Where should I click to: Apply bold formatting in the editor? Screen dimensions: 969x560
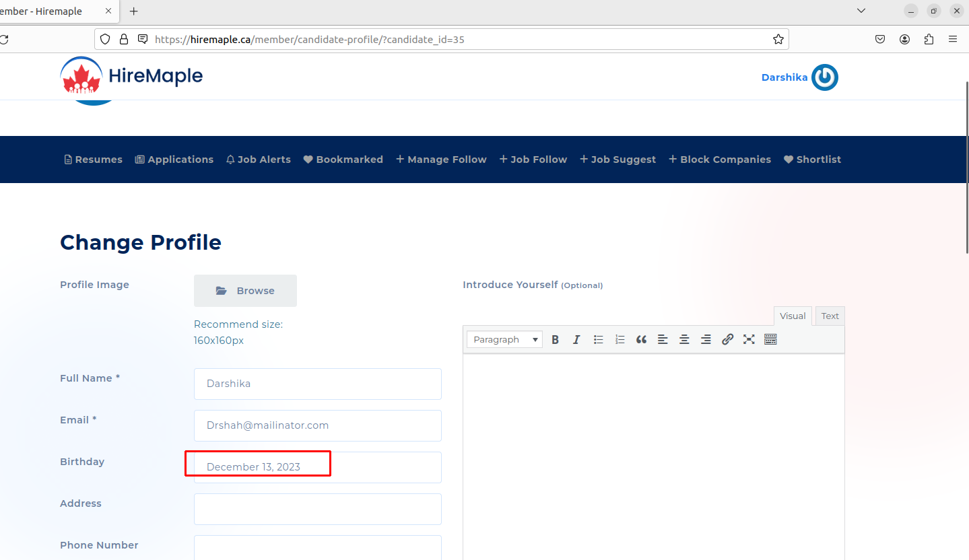(555, 340)
